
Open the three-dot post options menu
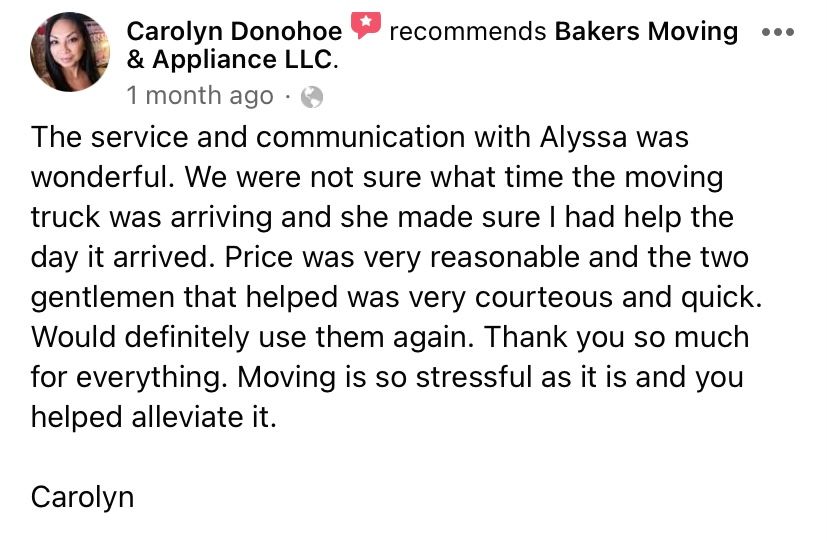click(x=778, y=32)
